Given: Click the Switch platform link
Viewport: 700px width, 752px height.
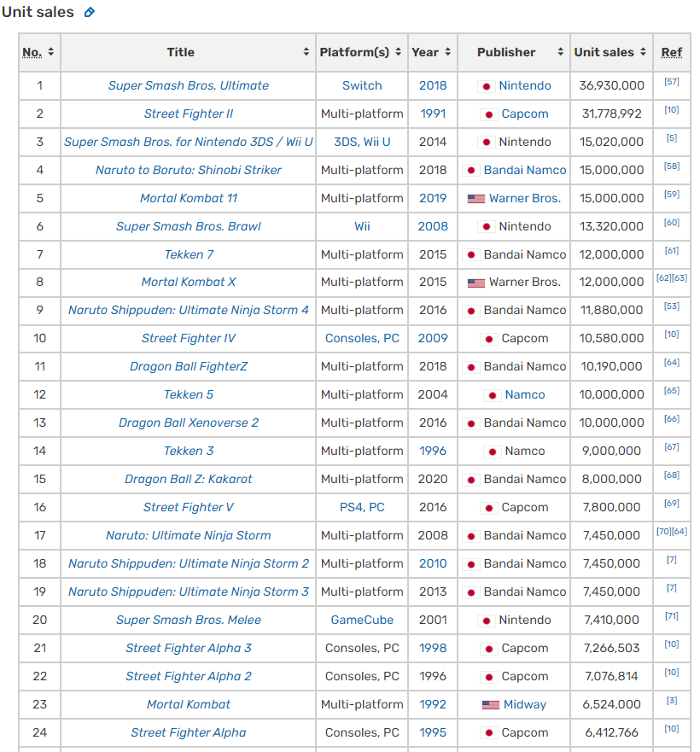Looking at the screenshot, I should tap(362, 85).
